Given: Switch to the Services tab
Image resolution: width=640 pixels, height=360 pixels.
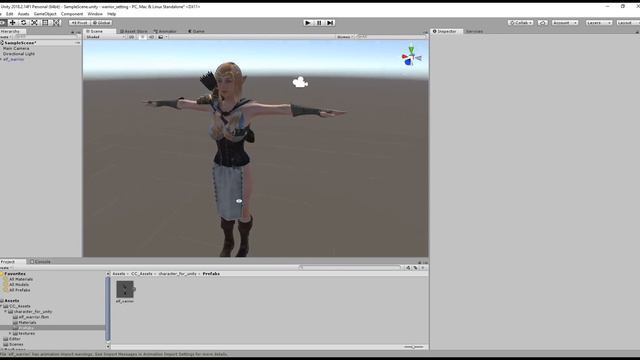Looking at the screenshot, I should pos(474,31).
